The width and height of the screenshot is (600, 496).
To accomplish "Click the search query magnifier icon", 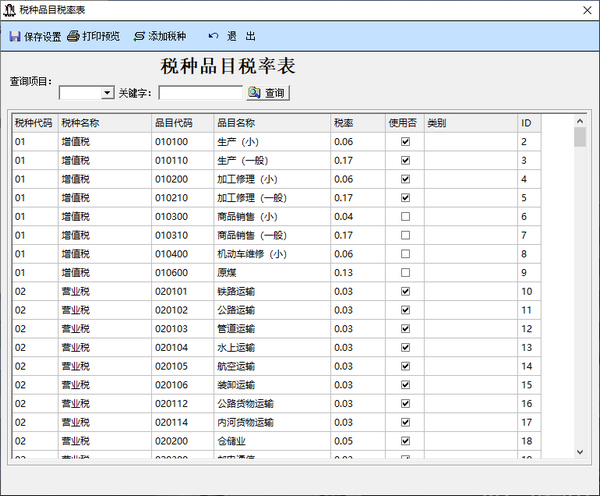I will 254,93.
